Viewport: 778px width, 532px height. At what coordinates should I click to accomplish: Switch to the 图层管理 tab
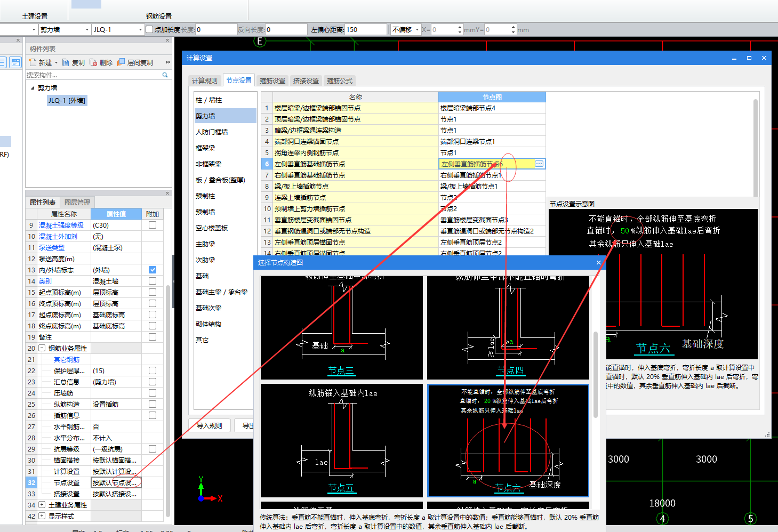coord(77,203)
